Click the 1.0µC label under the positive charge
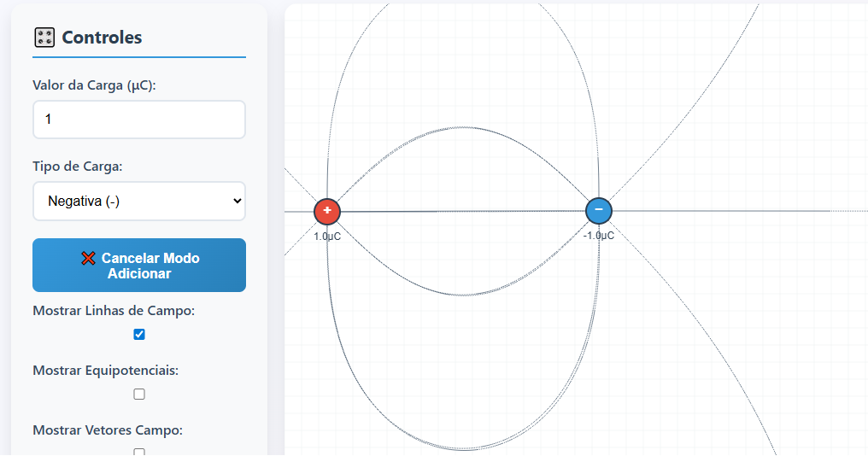Image resolution: width=868 pixels, height=456 pixels. (x=327, y=237)
